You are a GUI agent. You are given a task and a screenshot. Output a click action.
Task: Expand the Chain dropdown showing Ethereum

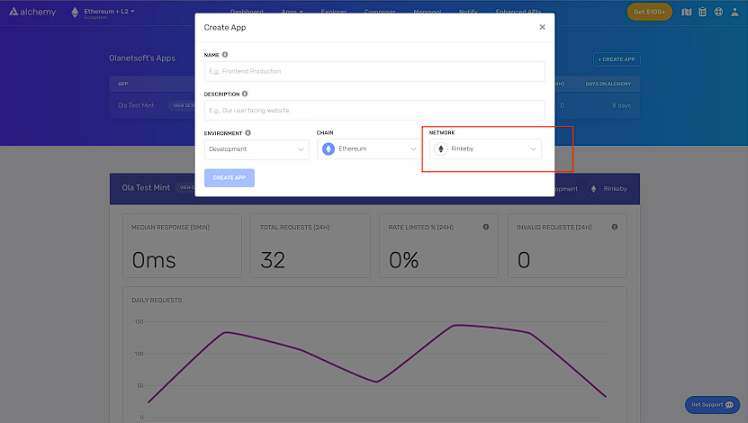click(370, 149)
